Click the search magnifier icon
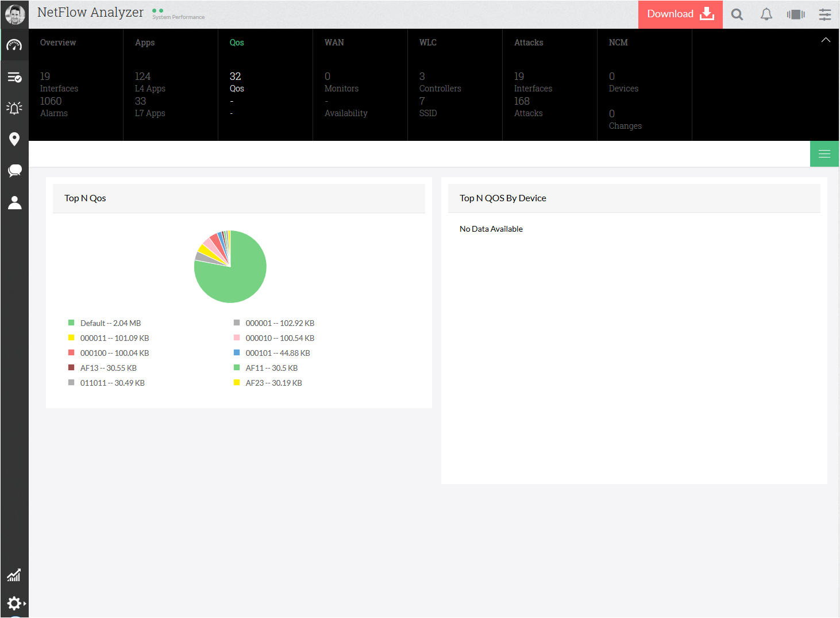Viewport: 840px width, 618px height. point(737,14)
